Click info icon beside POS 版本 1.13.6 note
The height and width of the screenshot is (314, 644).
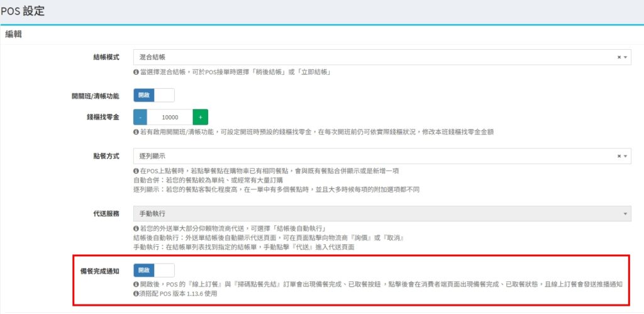[136, 293]
